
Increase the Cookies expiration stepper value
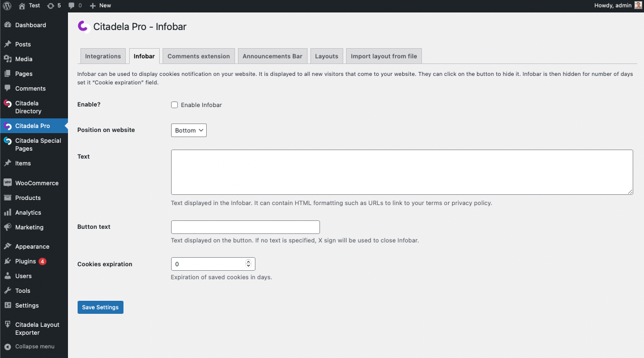(x=248, y=262)
